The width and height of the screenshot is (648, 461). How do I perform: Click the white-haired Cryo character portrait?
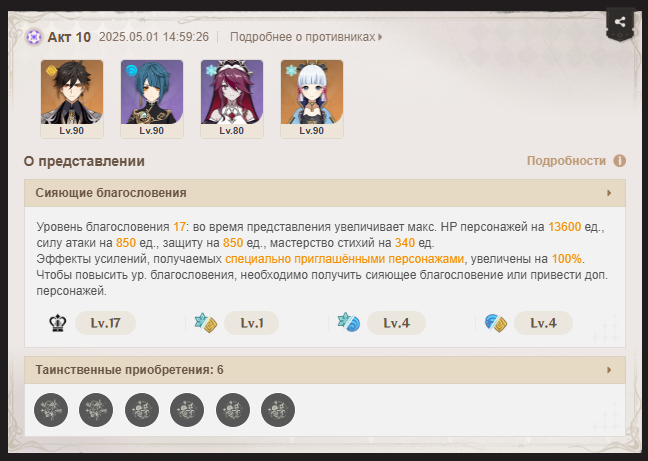(312, 99)
